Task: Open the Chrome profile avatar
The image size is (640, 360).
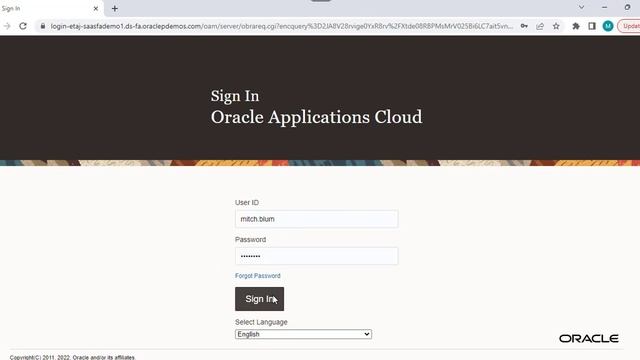Action: pyautogui.click(x=608, y=26)
